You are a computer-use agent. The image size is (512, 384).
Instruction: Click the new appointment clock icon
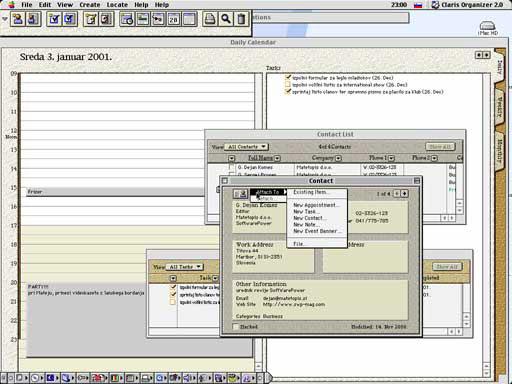(127, 19)
